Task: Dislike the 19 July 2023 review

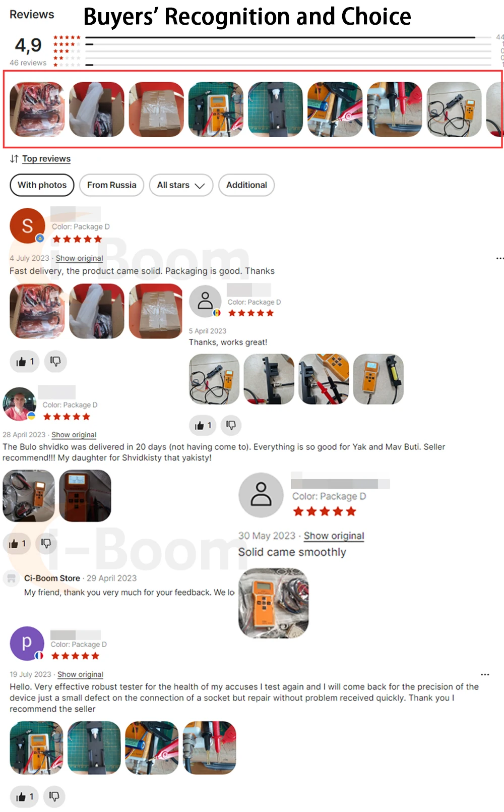Action: [x=54, y=797]
